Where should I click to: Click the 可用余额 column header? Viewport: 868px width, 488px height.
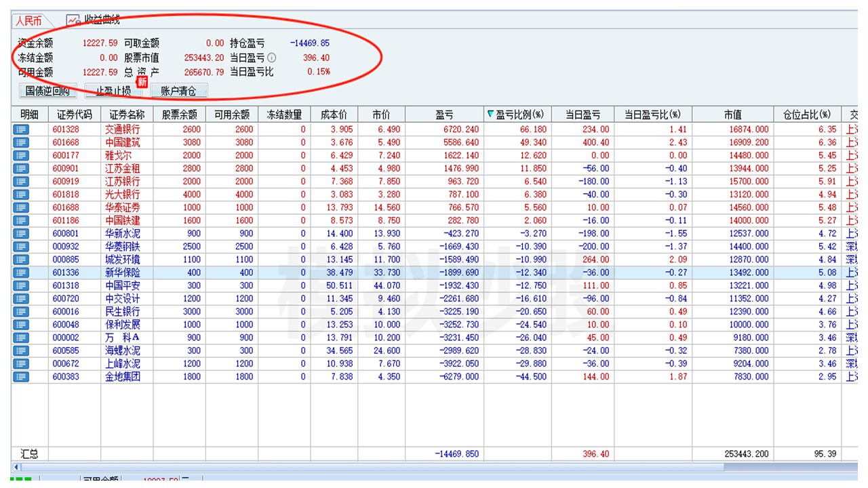point(232,115)
